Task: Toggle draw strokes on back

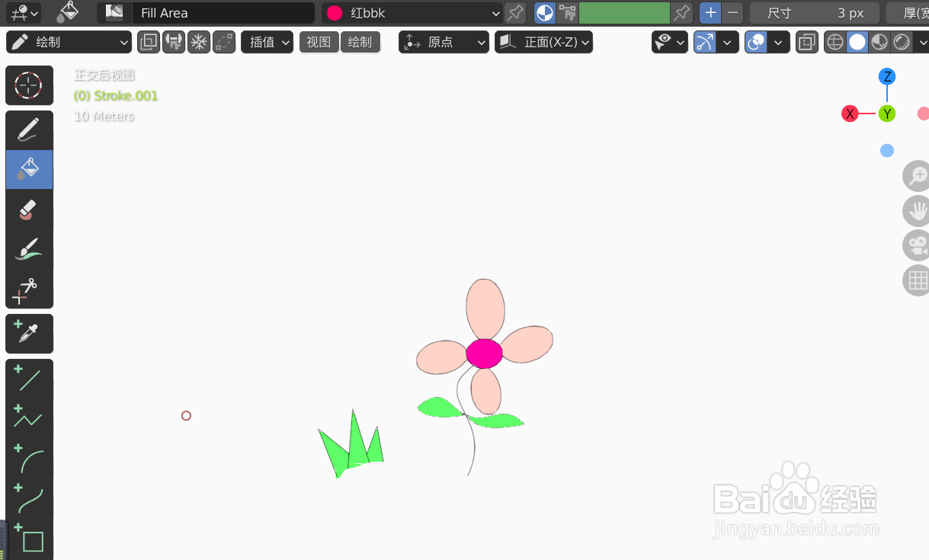Action: (149, 42)
